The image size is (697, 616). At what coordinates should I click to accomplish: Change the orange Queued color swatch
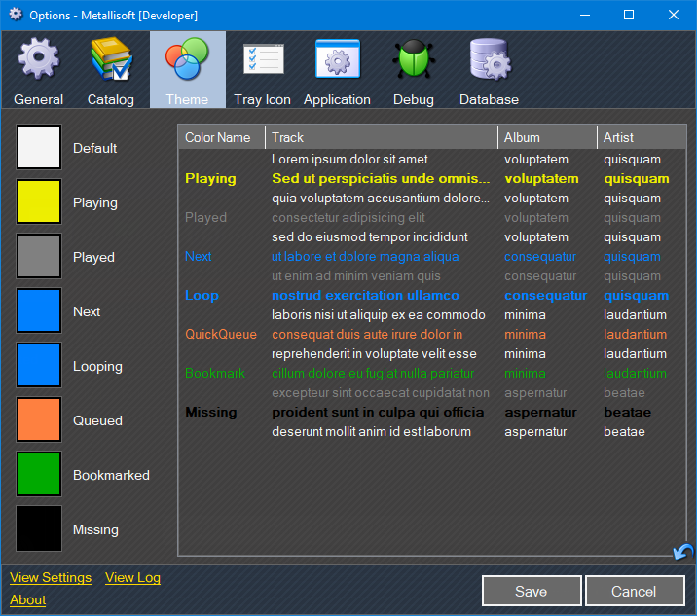pos(39,420)
